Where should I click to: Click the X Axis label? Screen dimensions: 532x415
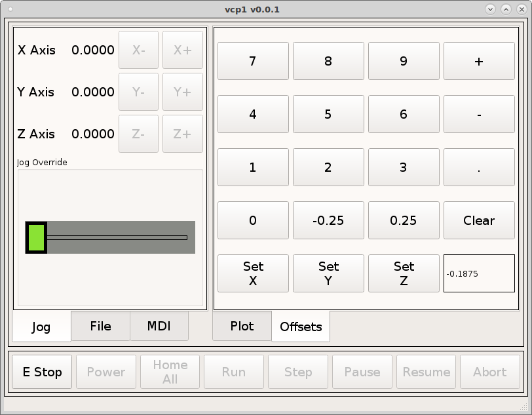click(x=36, y=50)
